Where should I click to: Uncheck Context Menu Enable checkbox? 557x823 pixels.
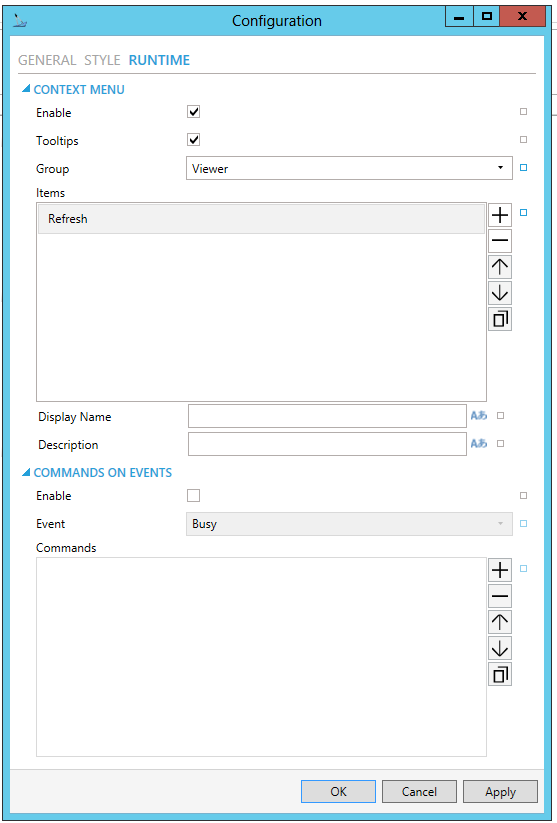(x=194, y=112)
